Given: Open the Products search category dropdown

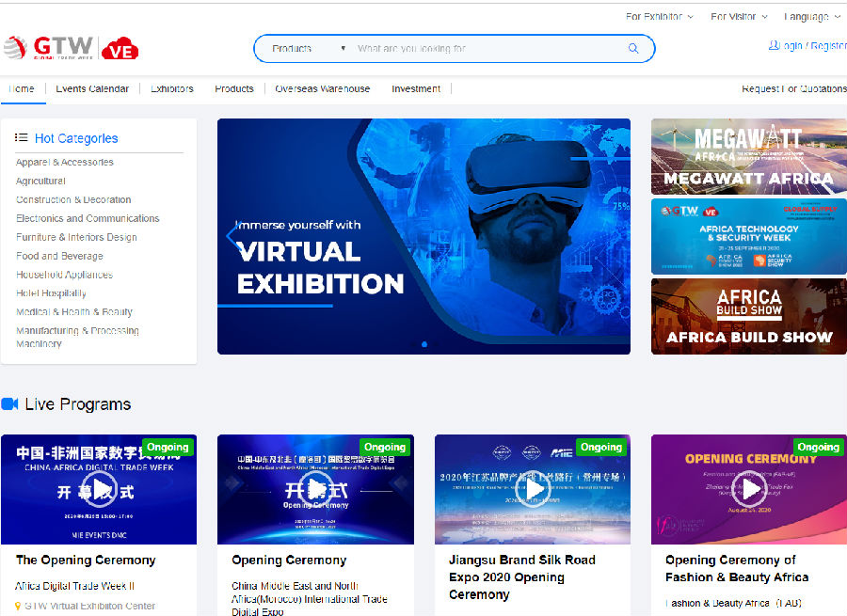Looking at the screenshot, I should [309, 49].
